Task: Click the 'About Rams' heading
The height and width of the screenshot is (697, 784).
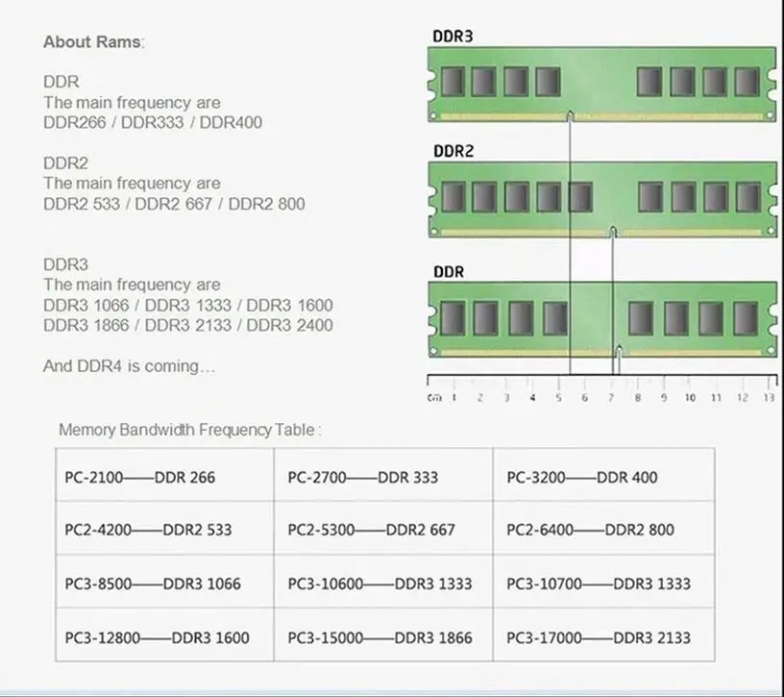Action: pos(94,42)
